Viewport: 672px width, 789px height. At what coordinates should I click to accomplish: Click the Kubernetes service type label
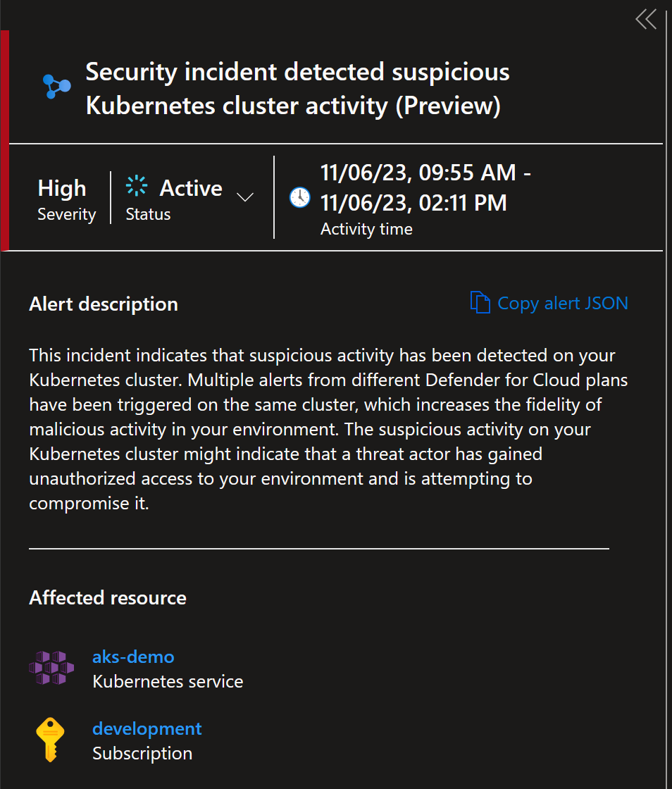click(x=168, y=681)
